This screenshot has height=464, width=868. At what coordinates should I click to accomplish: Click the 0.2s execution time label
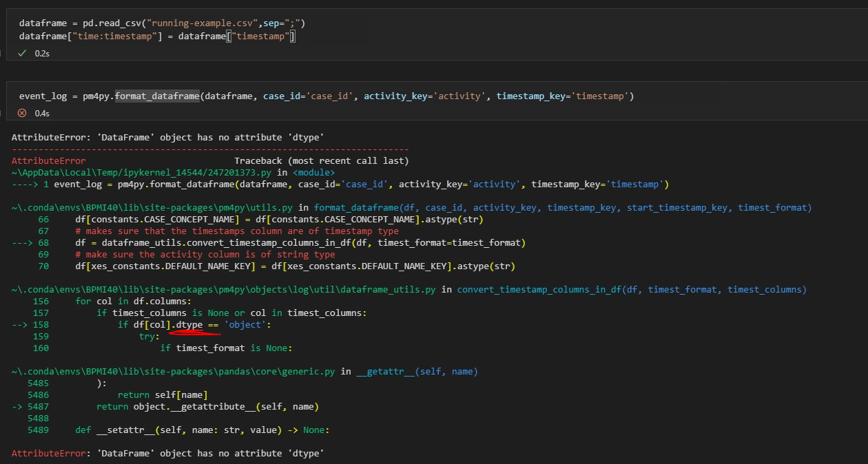(41, 53)
